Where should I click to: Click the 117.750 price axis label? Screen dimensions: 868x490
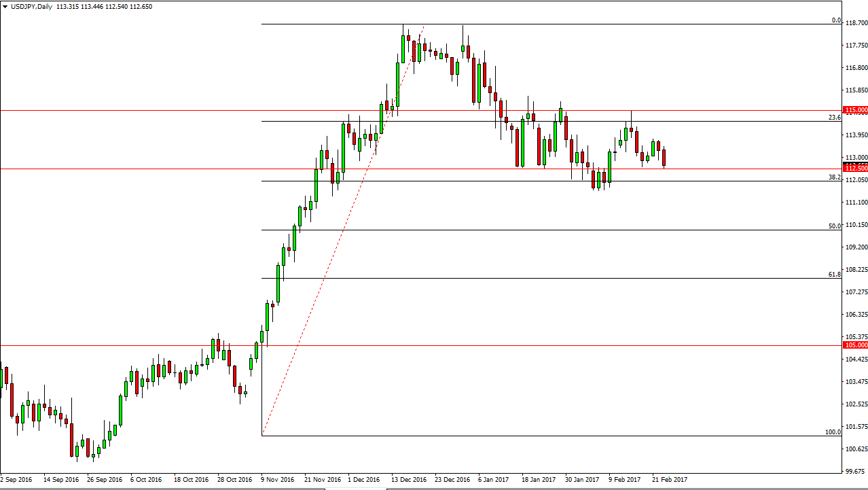[857, 46]
